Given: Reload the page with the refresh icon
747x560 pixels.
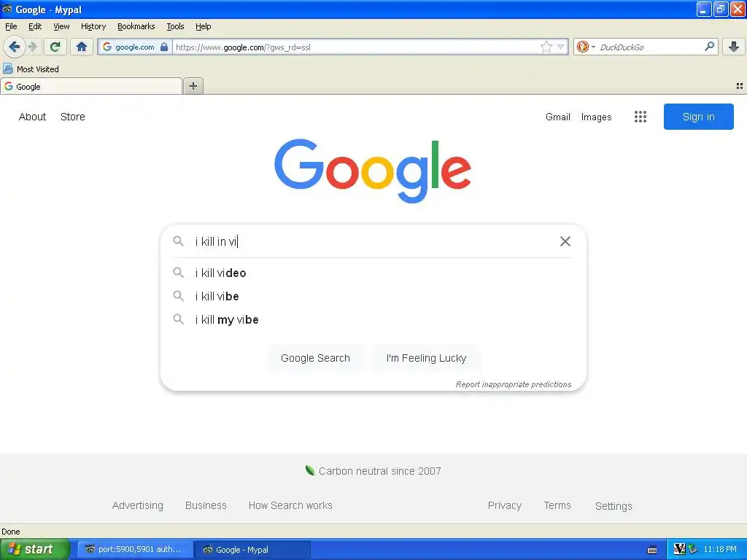Looking at the screenshot, I should (x=55, y=47).
